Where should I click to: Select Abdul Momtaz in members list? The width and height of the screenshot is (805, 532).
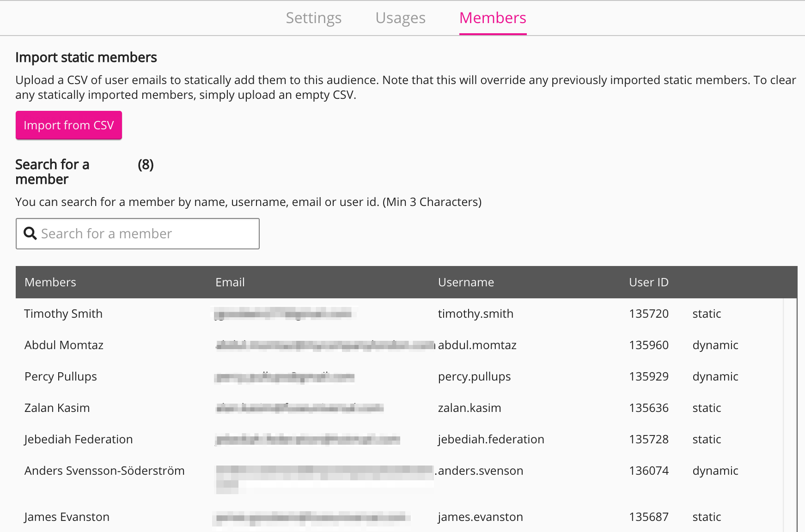tap(64, 345)
